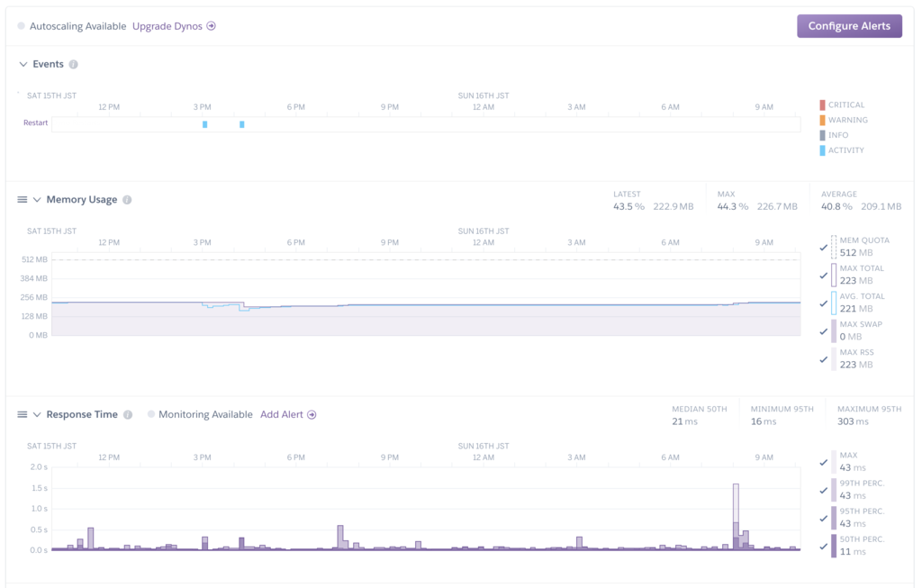Click the 50TH PERC. dark purple swatch
The height and width of the screenshot is (588, 922).
pos(834,546)
